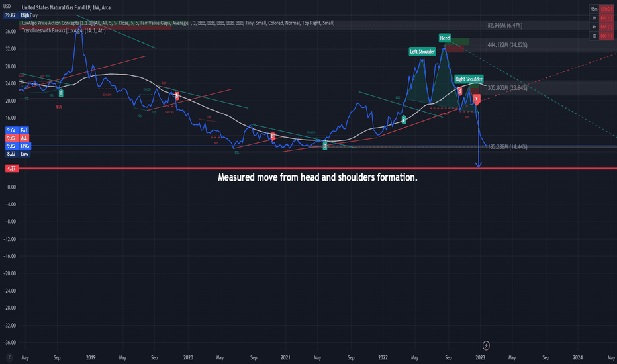The height and width of the screenshot is (364, 617).
Task: Click the Left Shoulder pattern label
Action: click(x=422, y=52)
